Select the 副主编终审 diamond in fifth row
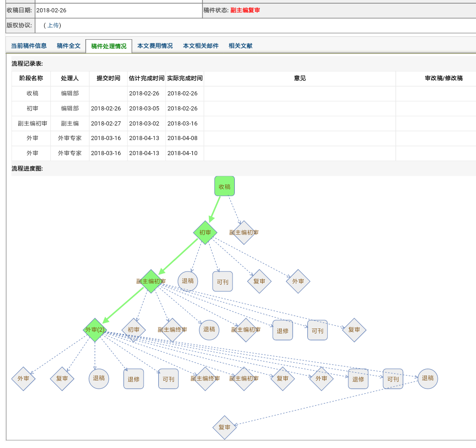 [x=205, y=379]
